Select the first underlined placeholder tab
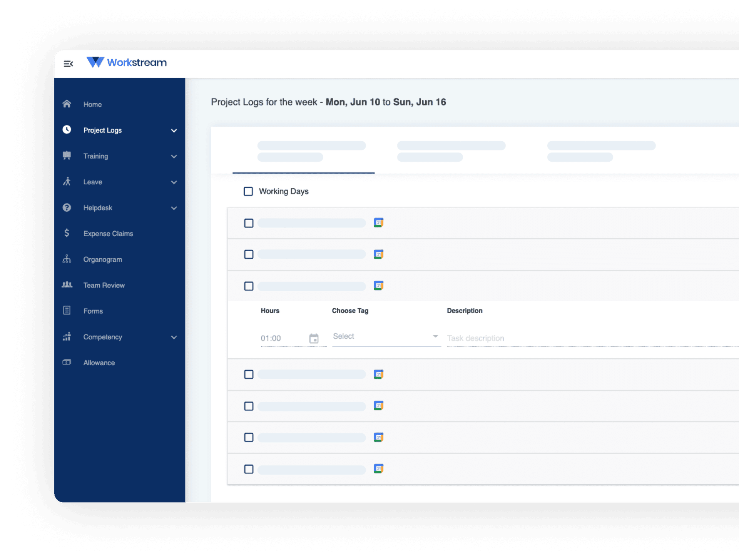The image size is (739, 560). click(x=303, y=151)
